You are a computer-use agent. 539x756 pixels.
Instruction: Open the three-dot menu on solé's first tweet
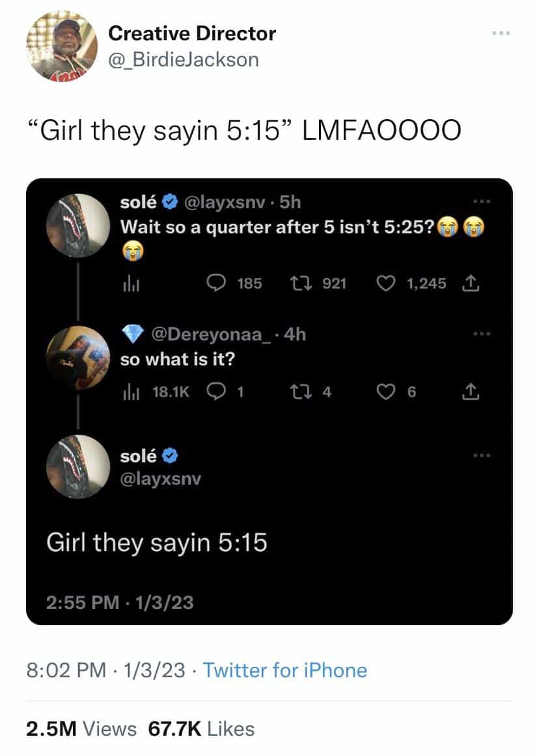[x=482, y=201]
